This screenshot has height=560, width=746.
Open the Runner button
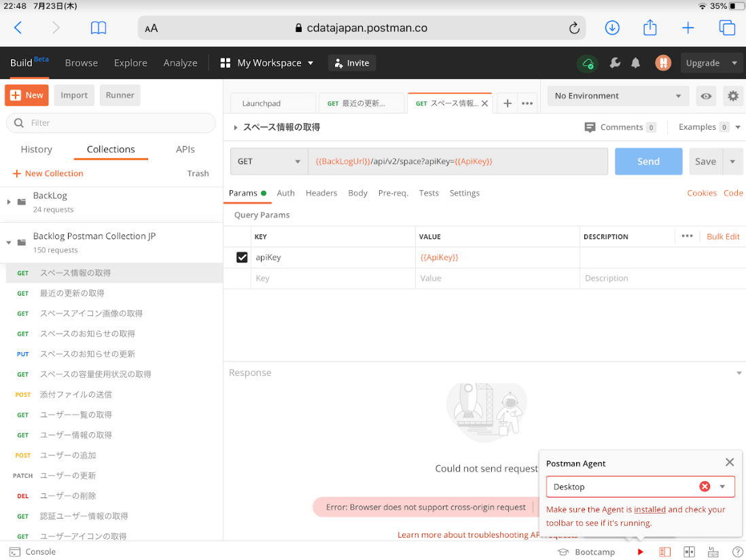click(x=120, y=95)
